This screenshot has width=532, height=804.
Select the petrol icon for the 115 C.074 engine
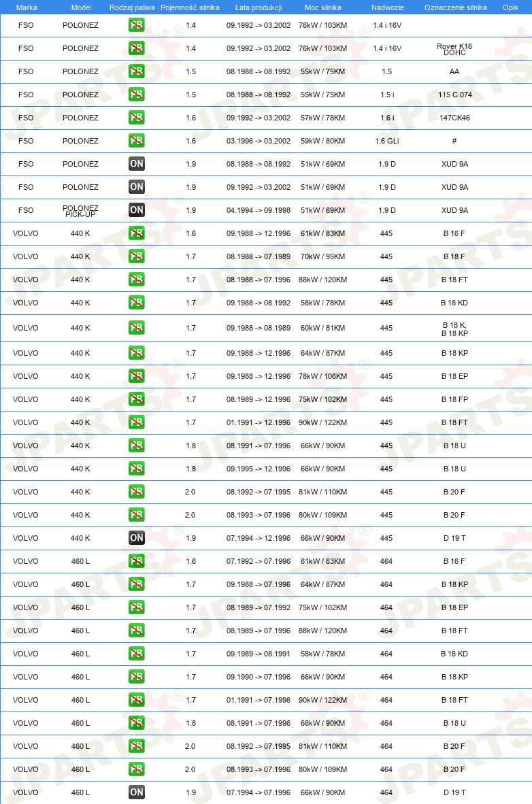(137, 95)
